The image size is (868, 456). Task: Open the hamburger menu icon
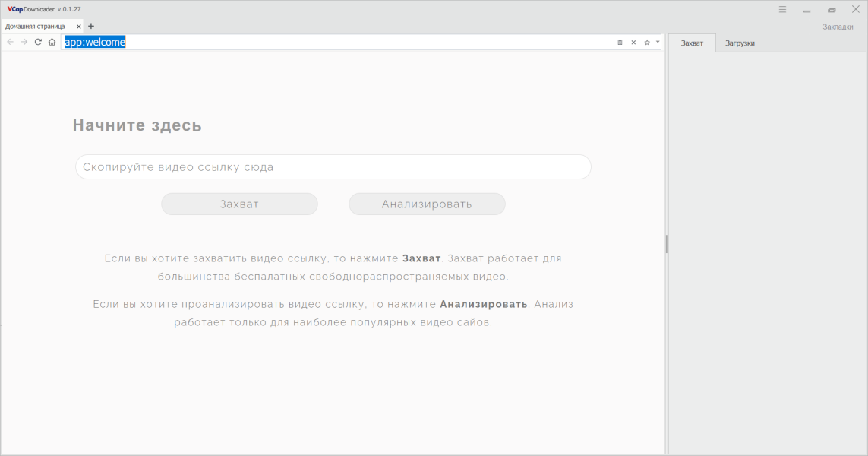pyautogui.click(x=782, y=9)
